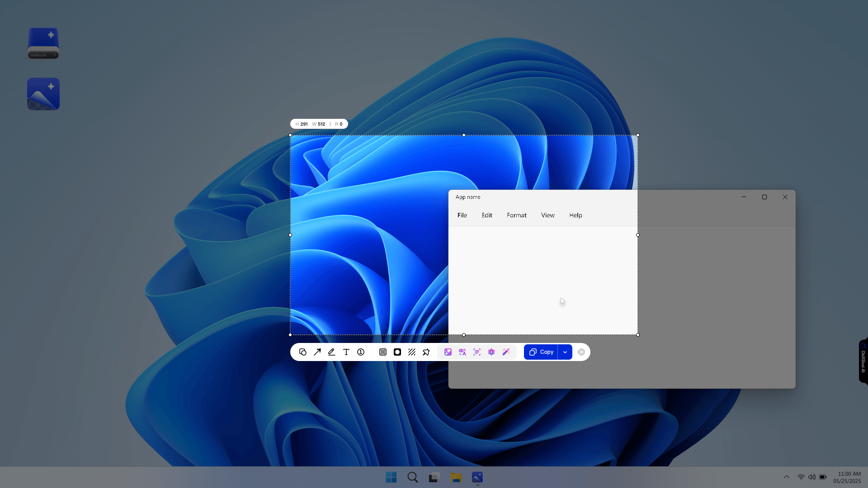The height and width of the screenshot is (488, 868).
Task: Click the corner radius value R 0
Action: (x=339, y=124)
